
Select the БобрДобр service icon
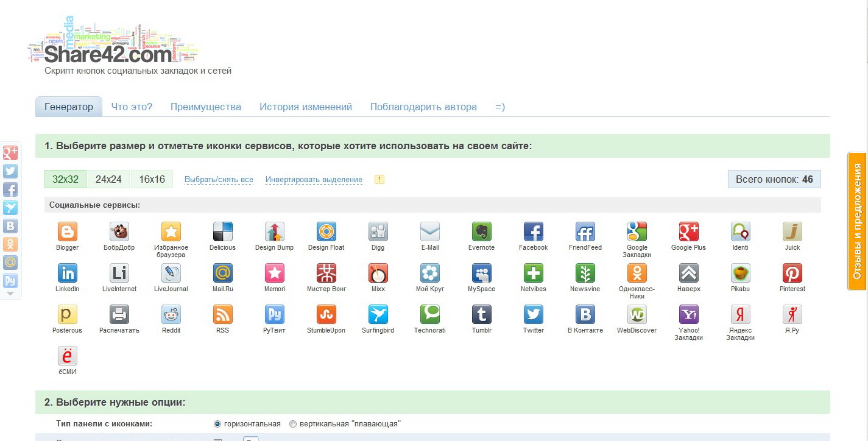(119, 231)
